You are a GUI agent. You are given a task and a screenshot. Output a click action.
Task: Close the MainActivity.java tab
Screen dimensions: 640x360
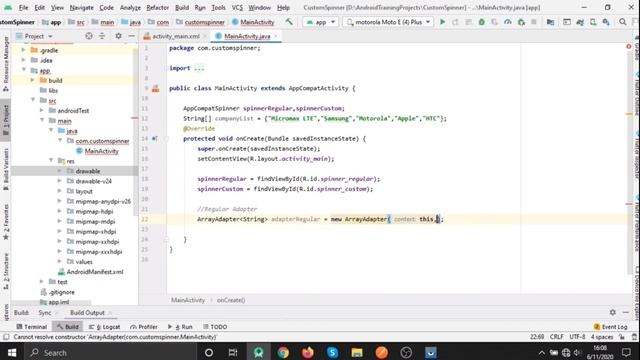coord(276,36)
